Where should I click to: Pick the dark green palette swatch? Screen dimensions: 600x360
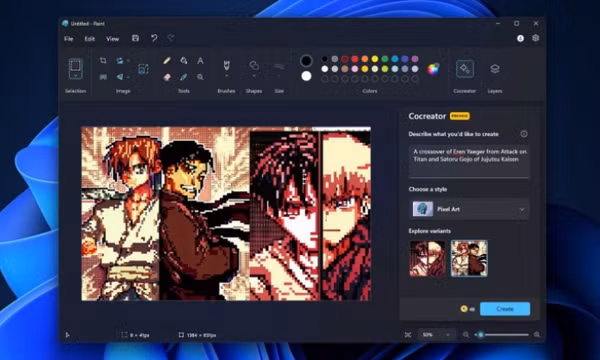tap(385, 59)
